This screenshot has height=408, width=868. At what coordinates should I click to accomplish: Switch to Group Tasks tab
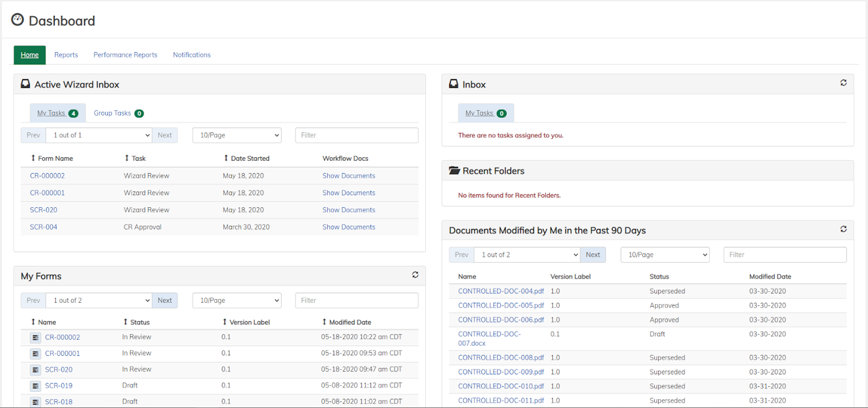(118, 113)
